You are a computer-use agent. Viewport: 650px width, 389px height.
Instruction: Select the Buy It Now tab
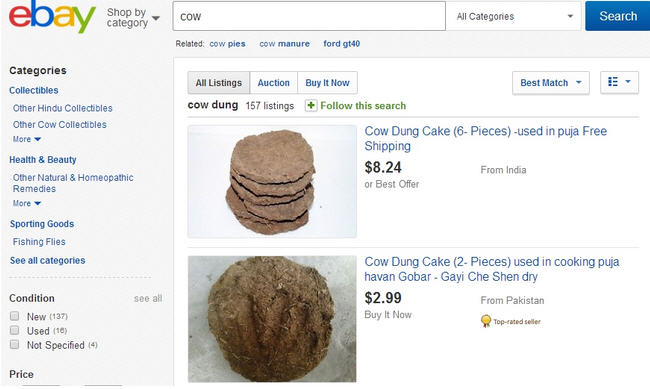pos(327,83)
